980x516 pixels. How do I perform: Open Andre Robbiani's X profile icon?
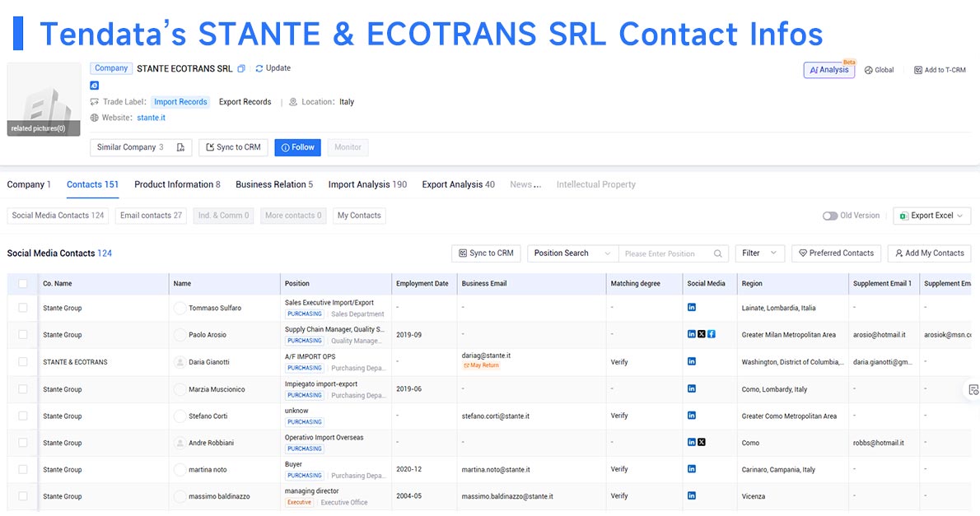tap(702, 442)
